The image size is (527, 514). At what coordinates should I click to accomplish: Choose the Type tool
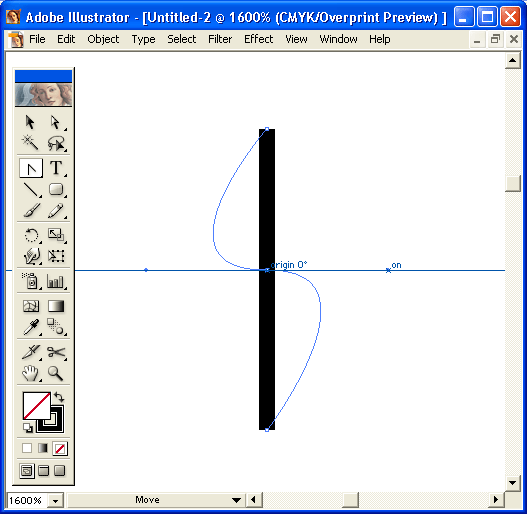pyautogui.click(x=56, y=168)
